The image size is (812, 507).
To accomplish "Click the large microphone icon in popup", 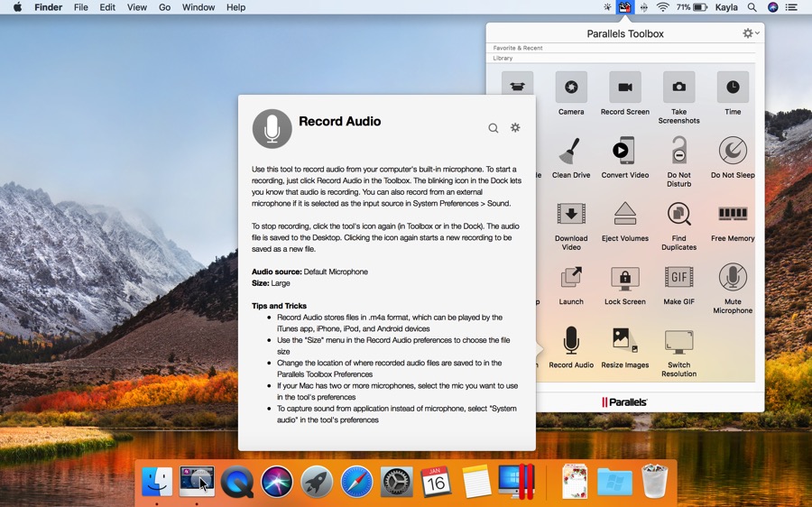I will pyautogui.click(x=272, y=128).
